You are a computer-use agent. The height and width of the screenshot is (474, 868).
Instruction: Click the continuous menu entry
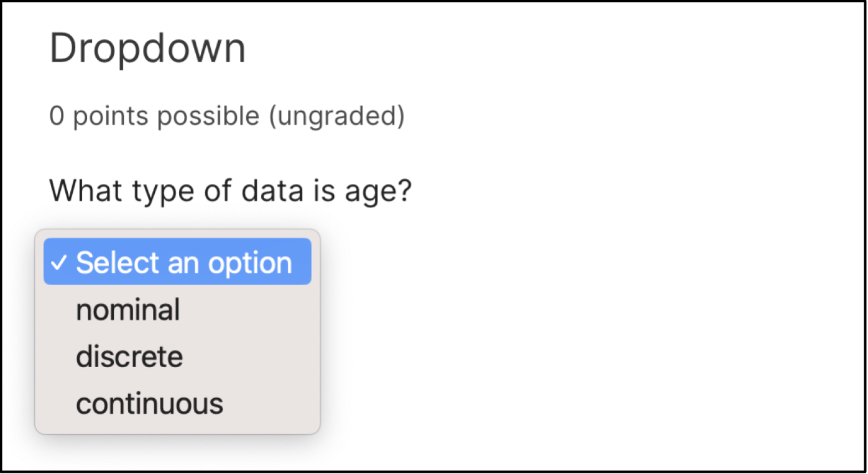tap(149, 404)
